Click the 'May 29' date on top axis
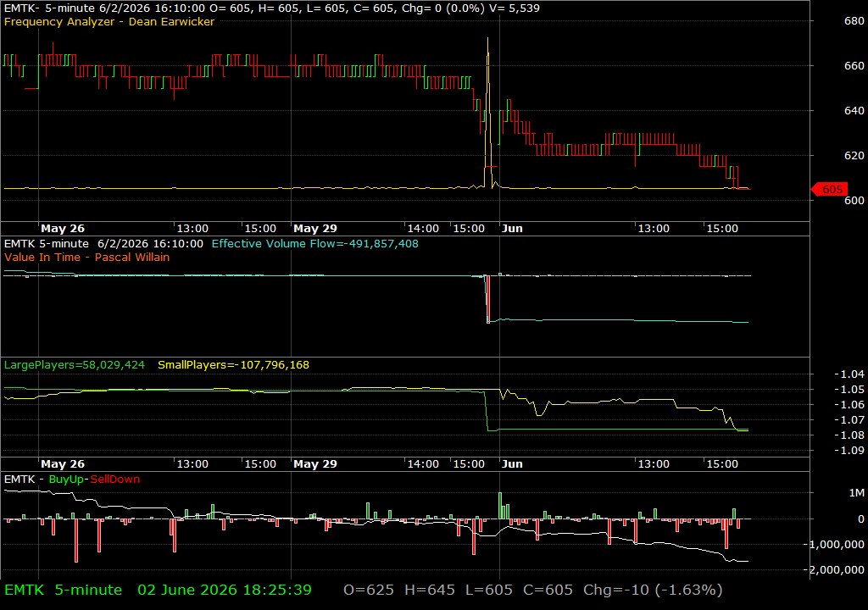Image resolution: width=868 pixels, height=610 pixels. (315, 228)
